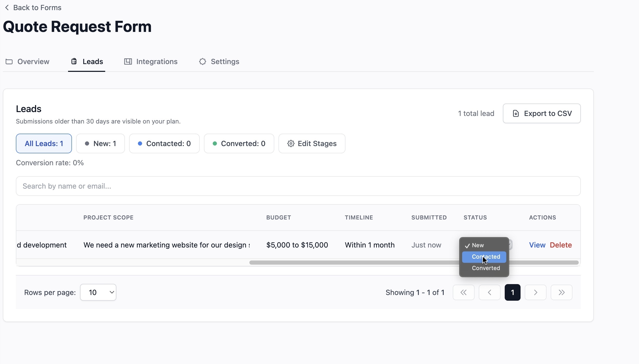Click the Timeline column header
639x364 pixels.
tap(359, 217)
